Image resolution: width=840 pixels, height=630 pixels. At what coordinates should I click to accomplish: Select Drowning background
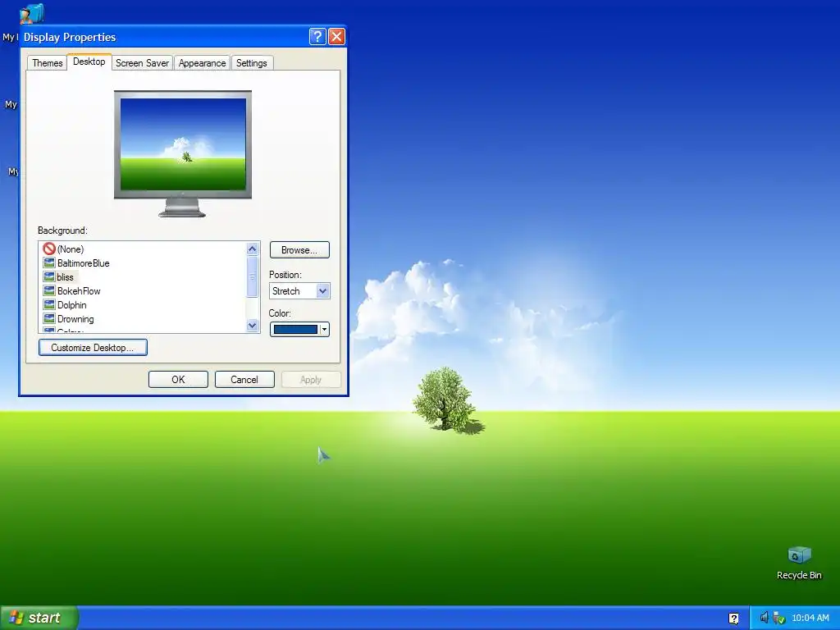(x=75, y=319)
